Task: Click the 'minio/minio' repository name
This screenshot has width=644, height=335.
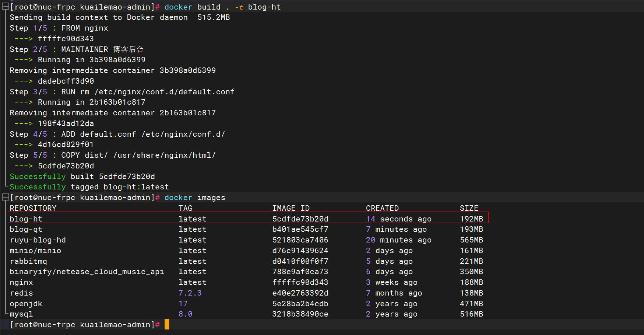Action: pyautogui.click(x=35, y=251)
